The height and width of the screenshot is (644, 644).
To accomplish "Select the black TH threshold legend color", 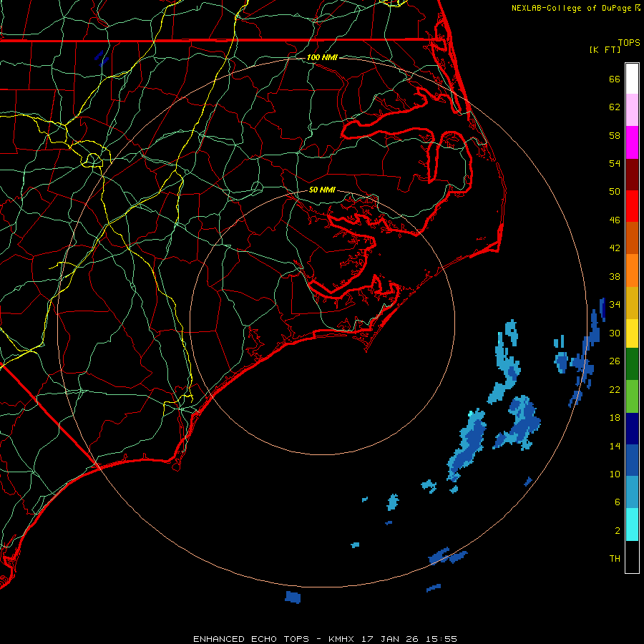I will tap(632, 557).
